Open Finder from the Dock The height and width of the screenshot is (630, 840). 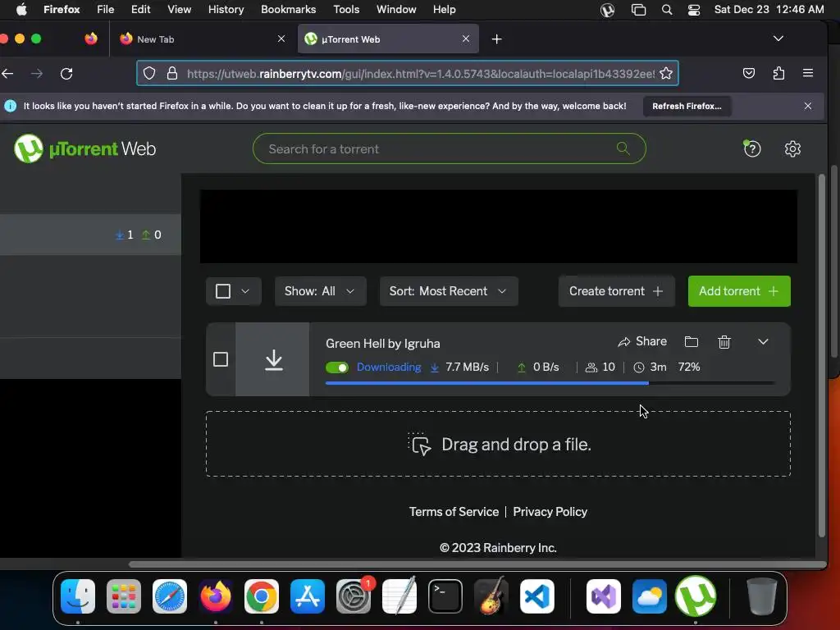point(78,596)
